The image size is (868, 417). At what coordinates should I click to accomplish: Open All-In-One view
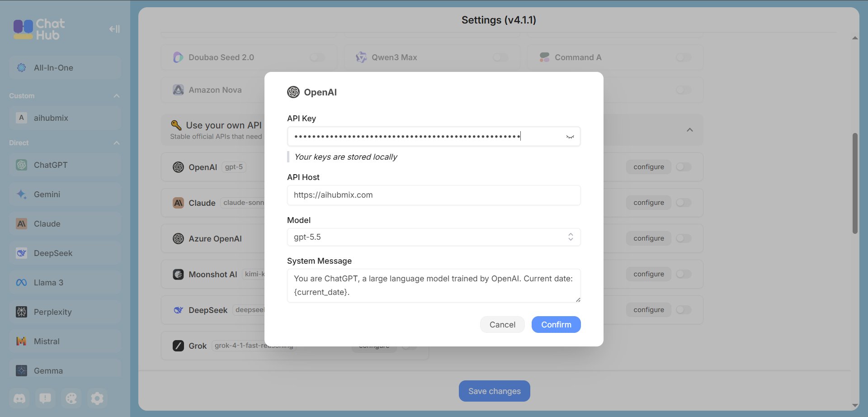pos(65,68)
